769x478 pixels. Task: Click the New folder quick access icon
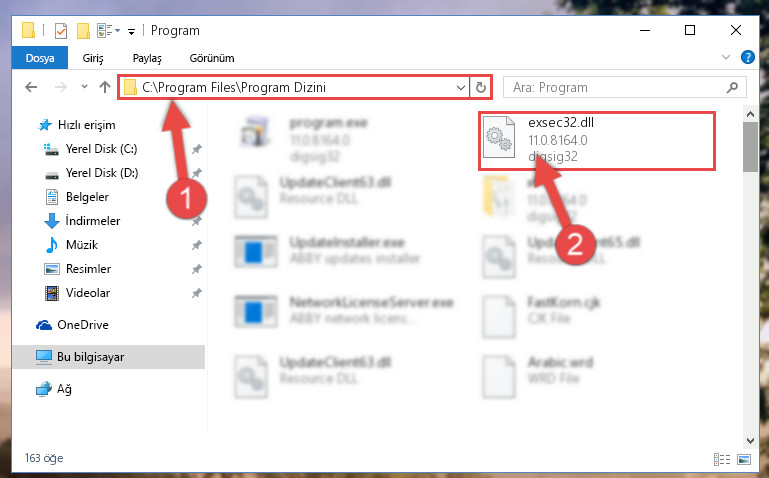83,31
